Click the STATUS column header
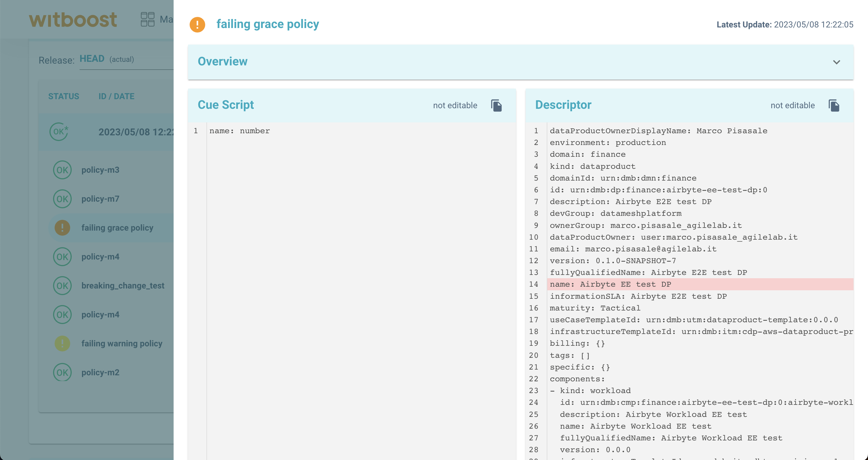868x460 pixels. pos(63,96)
